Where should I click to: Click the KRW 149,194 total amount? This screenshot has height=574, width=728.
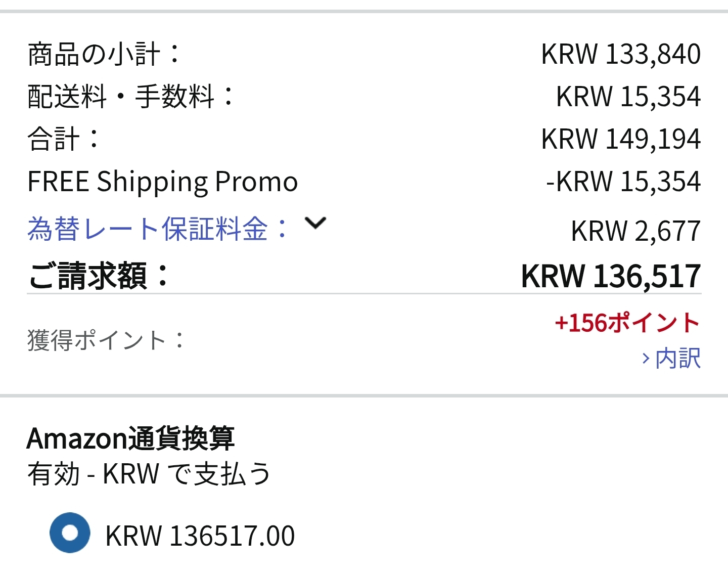point(620,139)
